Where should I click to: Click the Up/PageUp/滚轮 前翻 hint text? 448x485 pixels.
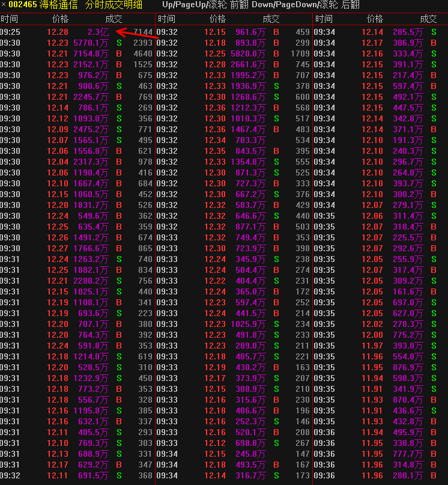205,5
